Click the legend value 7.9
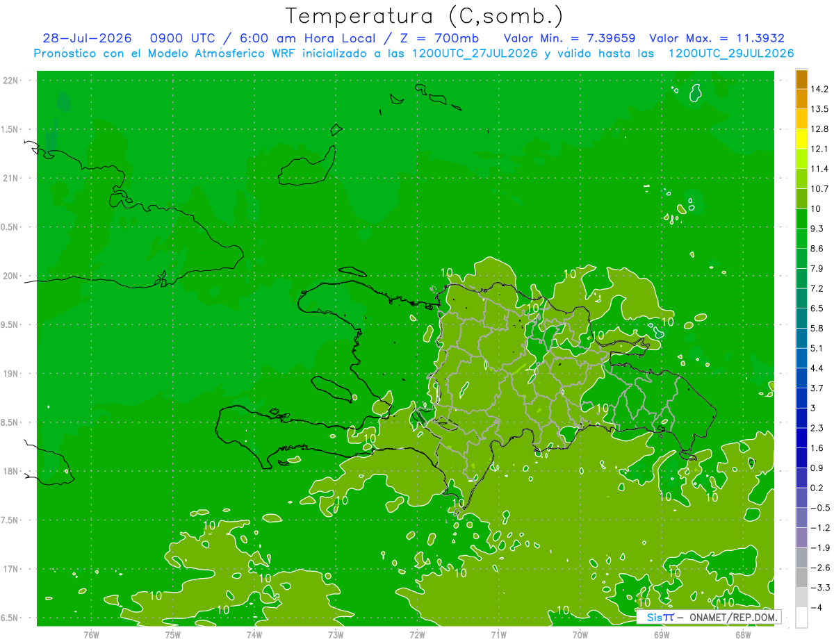The image size is (834, 644). pos(817,268)
